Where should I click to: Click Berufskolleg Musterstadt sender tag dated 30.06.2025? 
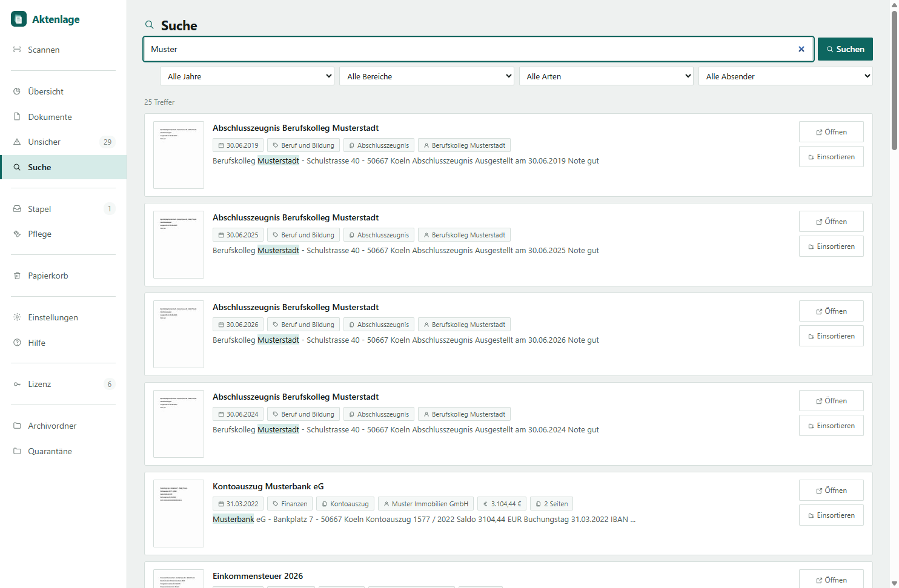point(464,235)
